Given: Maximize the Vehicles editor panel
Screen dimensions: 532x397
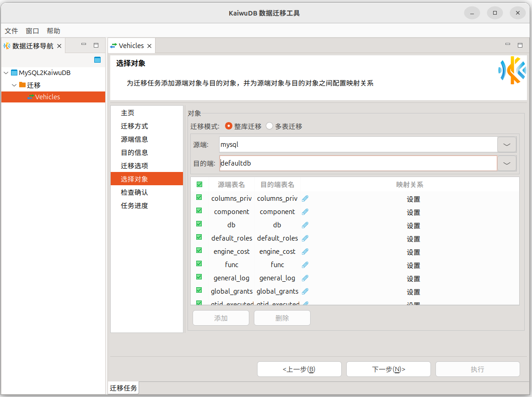Looking at the screenshot, I should (x=520, y=45).
